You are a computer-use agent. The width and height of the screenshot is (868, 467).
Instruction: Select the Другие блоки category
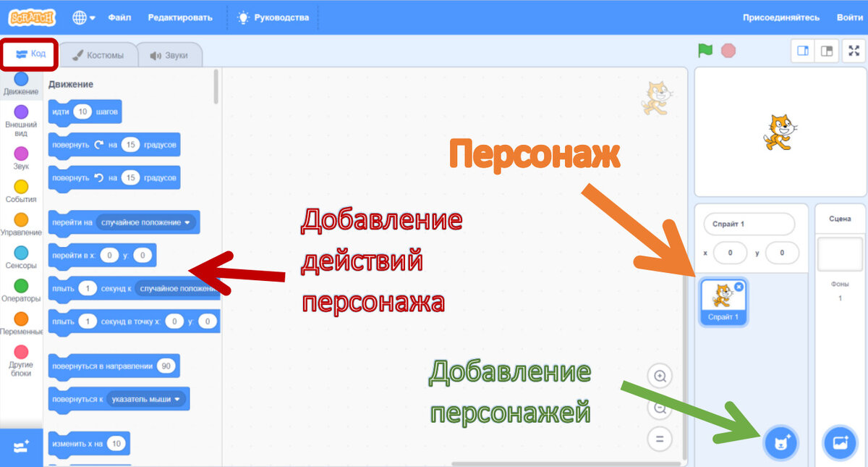click(x=22, y=361)
